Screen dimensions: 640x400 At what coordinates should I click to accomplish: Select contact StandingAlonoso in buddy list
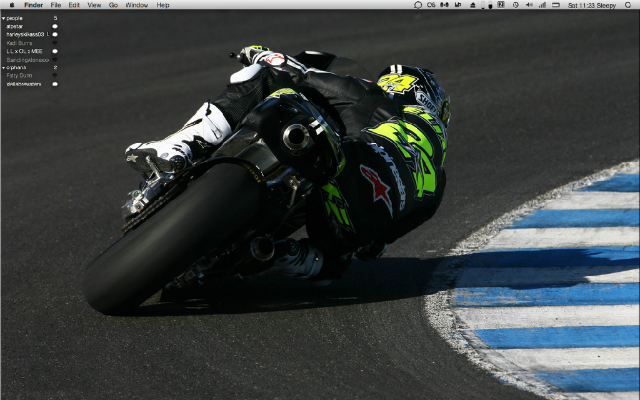27,60
